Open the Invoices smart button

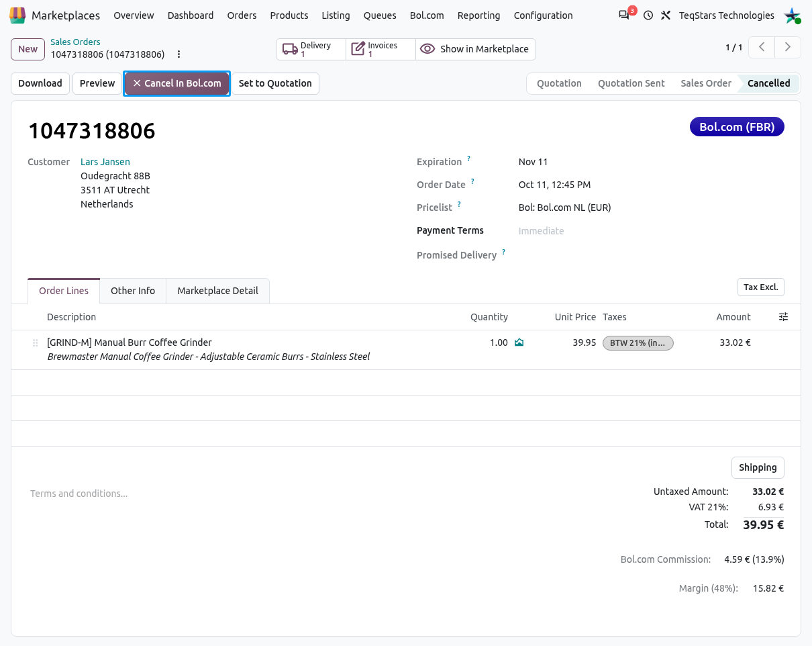pos(381,49)
